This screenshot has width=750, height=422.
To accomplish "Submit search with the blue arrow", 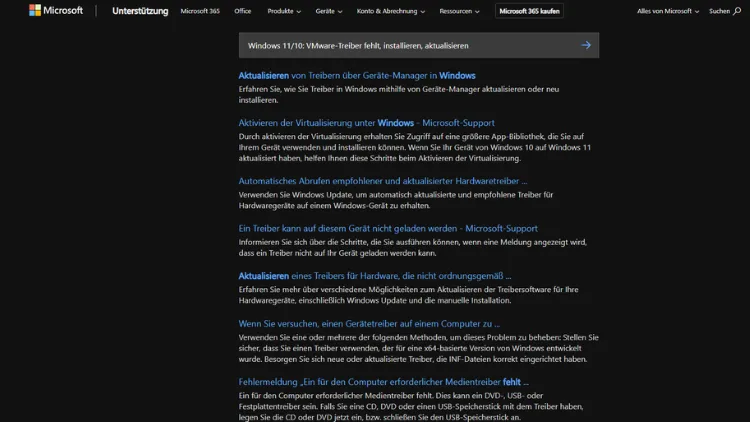I will point(586,45).
